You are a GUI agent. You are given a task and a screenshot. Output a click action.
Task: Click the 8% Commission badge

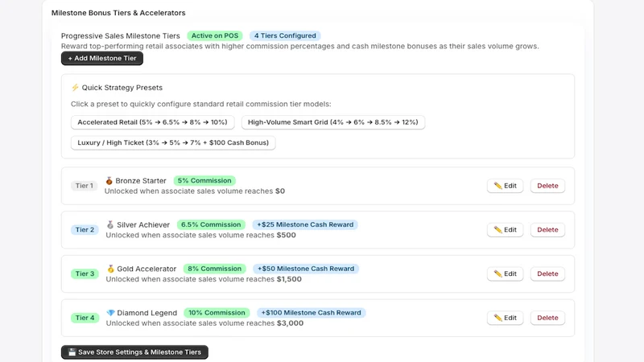click(214, 269)
